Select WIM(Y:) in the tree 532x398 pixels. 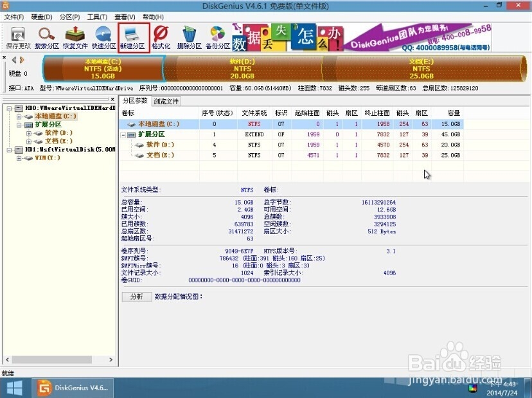(x=48, y=158)
